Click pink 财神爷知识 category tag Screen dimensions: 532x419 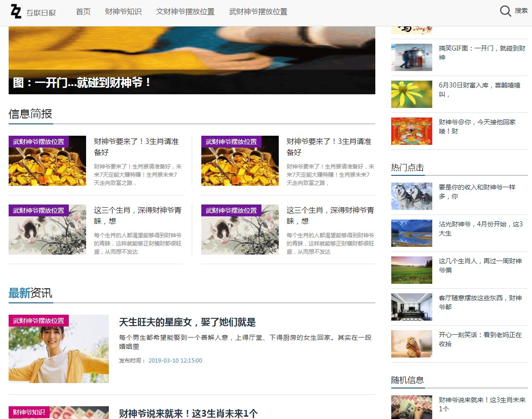(x=29, y=412)
